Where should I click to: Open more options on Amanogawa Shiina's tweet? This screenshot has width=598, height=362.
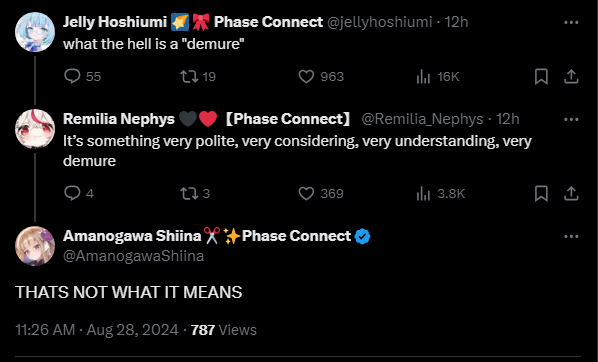[x=571, y=237]
